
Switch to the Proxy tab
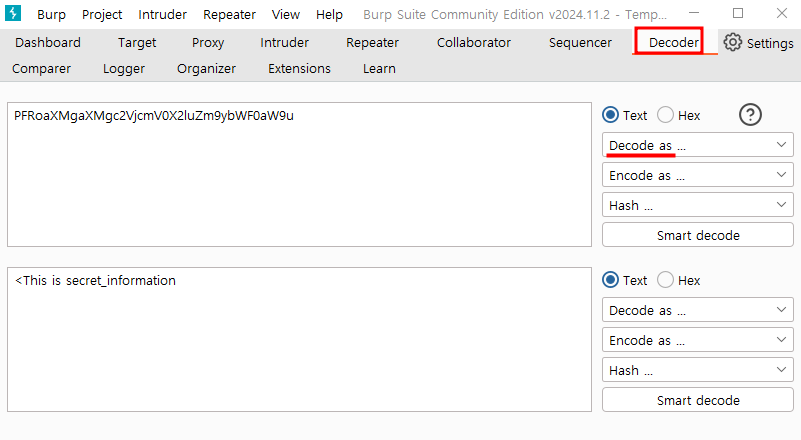(x=208, y=42)
